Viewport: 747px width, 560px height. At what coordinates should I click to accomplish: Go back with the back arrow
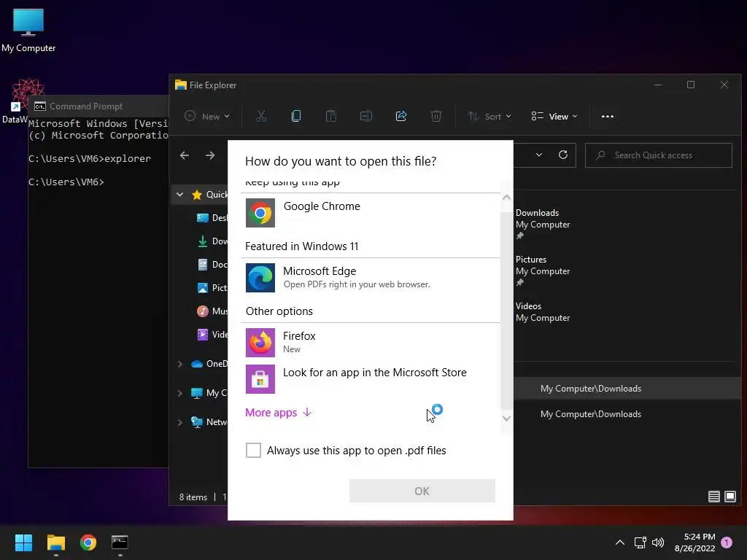point(185,155)
